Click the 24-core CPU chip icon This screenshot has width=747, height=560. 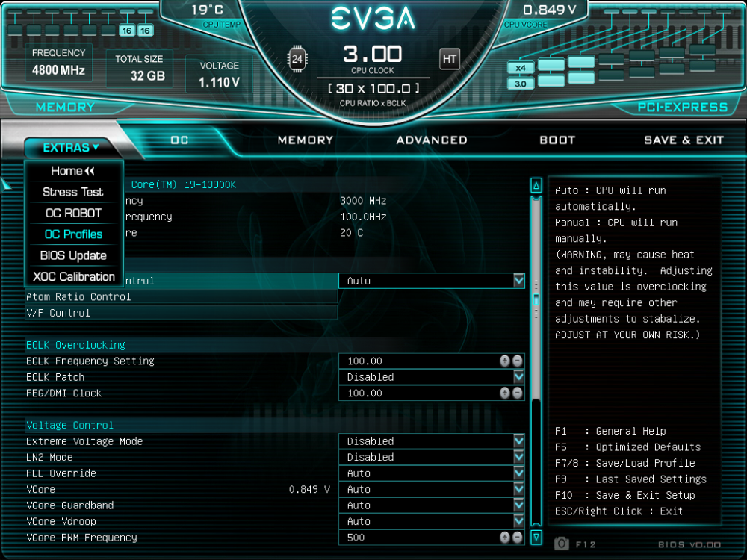point(297,59)
